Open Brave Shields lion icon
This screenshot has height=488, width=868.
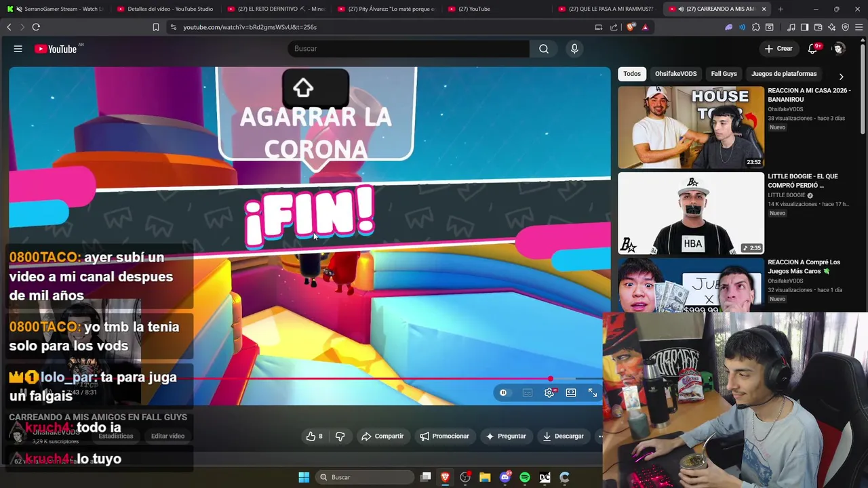point(631,27)
